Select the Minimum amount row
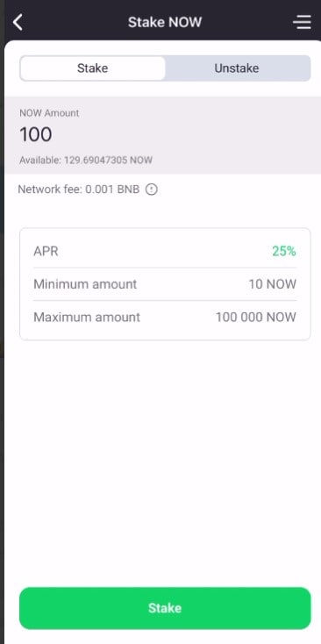 click(165, 283)
